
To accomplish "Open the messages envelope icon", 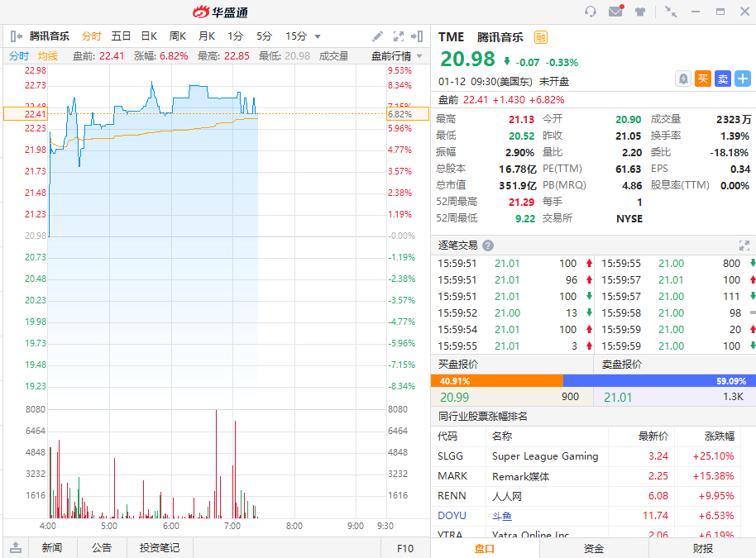I will pos(615,11).
